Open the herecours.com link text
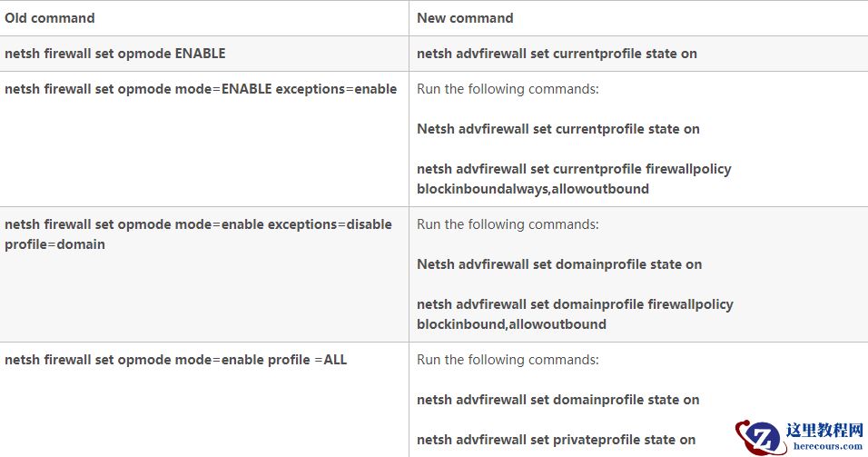This screenshot has width=868, height=457. pyautogui.click(x=826, y=446)
